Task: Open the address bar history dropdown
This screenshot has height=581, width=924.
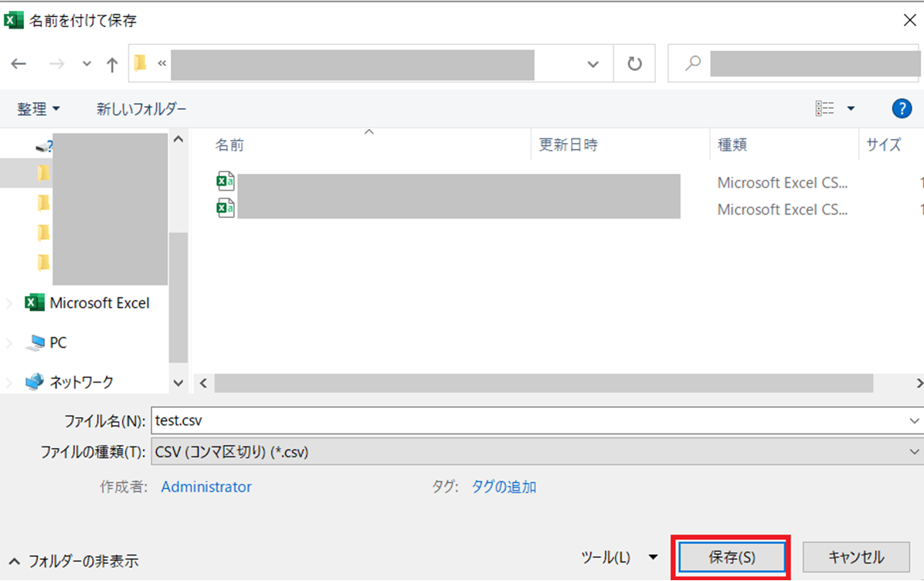Action: 593,64
